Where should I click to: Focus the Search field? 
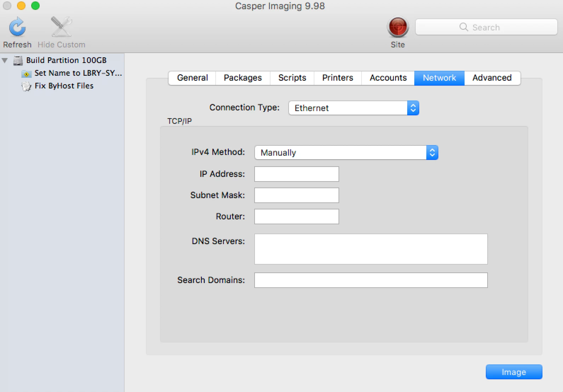486,27
